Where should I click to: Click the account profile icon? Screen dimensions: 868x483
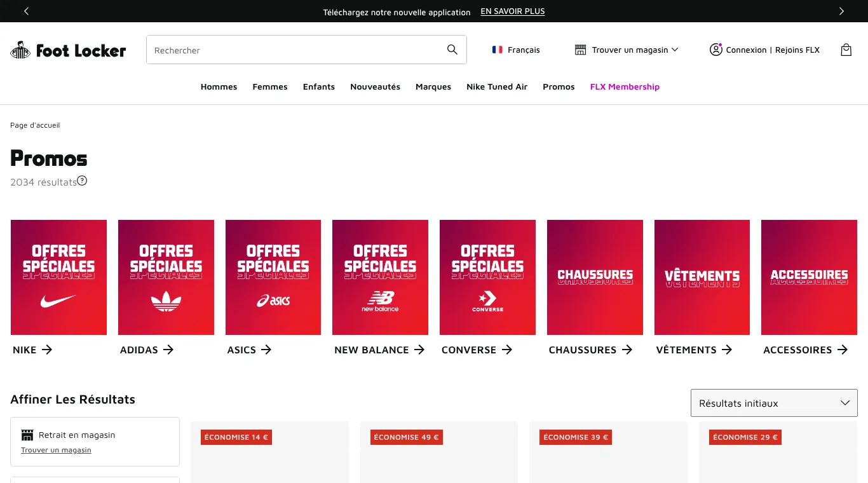point(716,50)
